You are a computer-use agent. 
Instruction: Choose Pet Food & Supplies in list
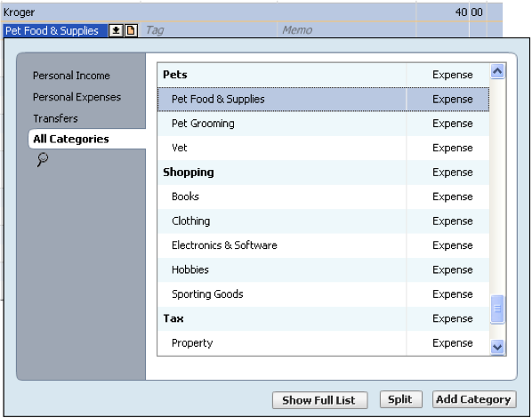click(x=323, y=99)
